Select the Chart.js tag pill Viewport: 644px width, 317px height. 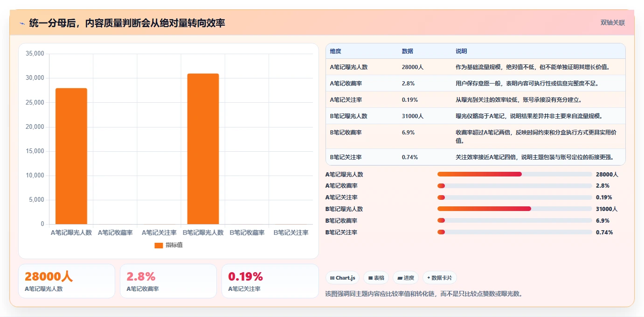pos(342,278)
